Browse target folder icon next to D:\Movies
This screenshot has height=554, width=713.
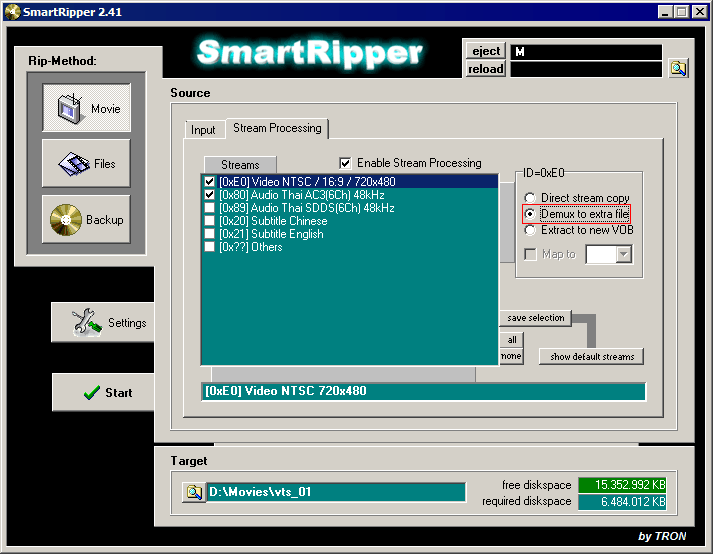coord(194,492)
